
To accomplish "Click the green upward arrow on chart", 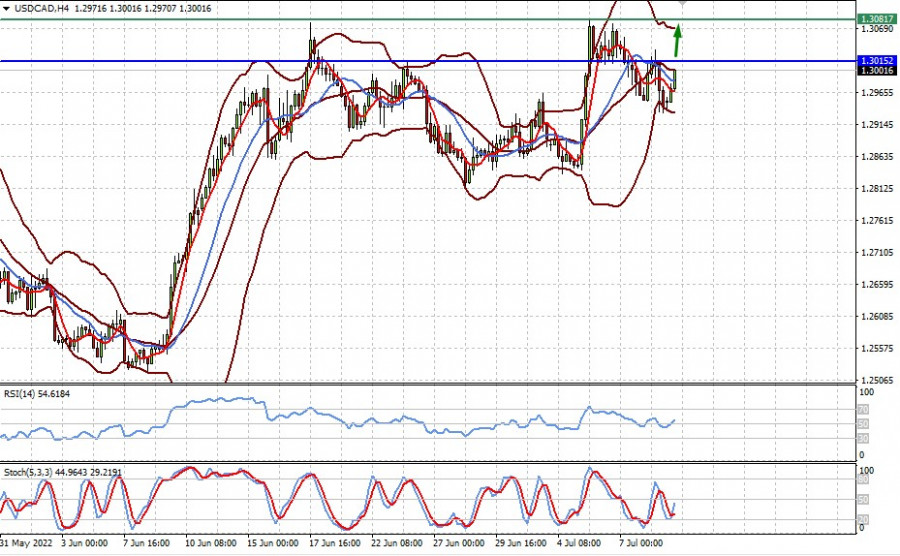I will [x=677, y=40].
